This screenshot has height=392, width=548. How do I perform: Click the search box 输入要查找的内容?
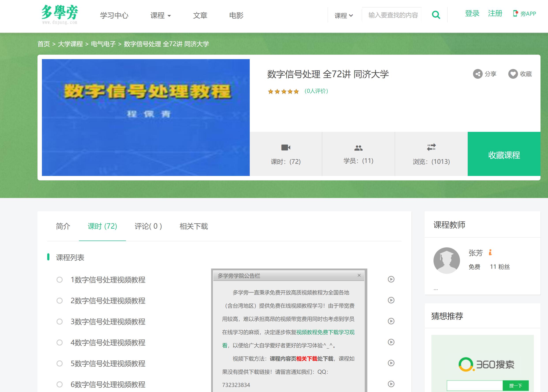pyautogui.click(x=392, y=15)
